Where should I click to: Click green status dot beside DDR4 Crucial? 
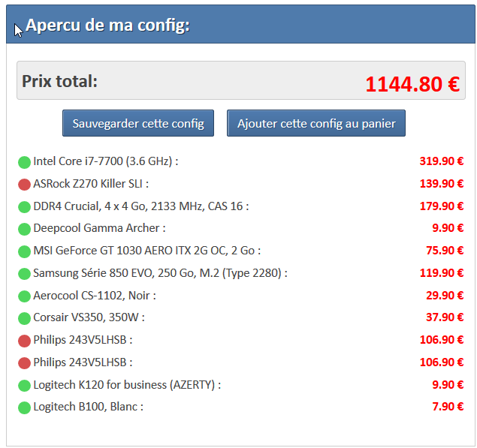coord(24,207)
